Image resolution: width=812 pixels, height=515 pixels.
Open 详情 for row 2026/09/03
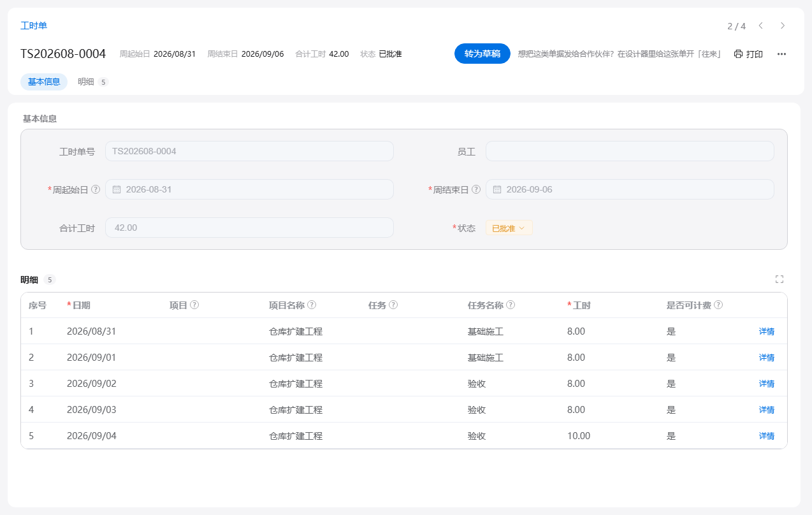point(766,410)
